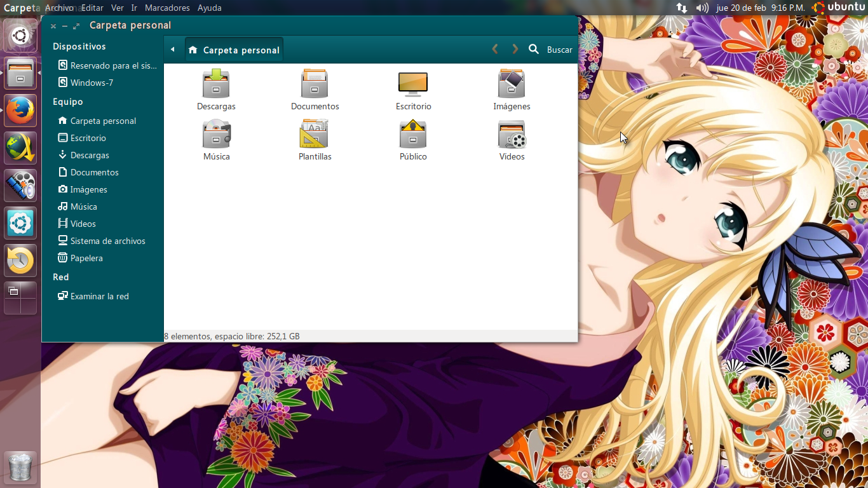The width and height of the screenshot is (868, 488).
Task: Open the Escritorio folder icon
Action: pyautogui.click(x=413, y=83)
